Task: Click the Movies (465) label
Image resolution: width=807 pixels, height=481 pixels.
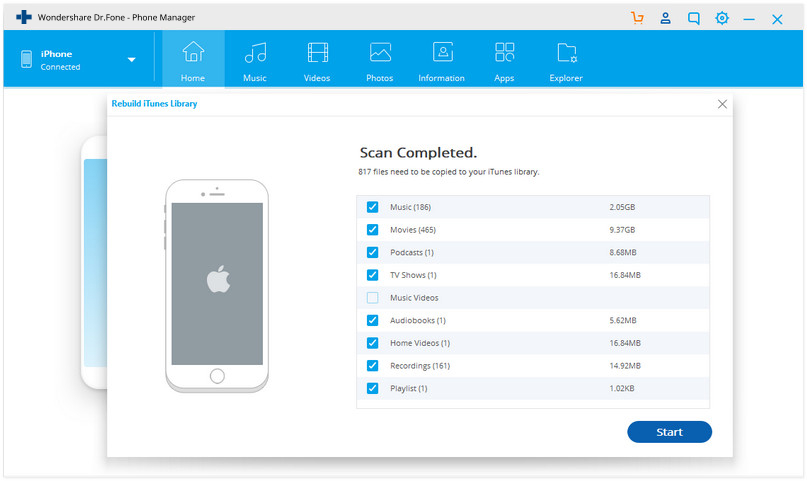Action: [413, 229]
